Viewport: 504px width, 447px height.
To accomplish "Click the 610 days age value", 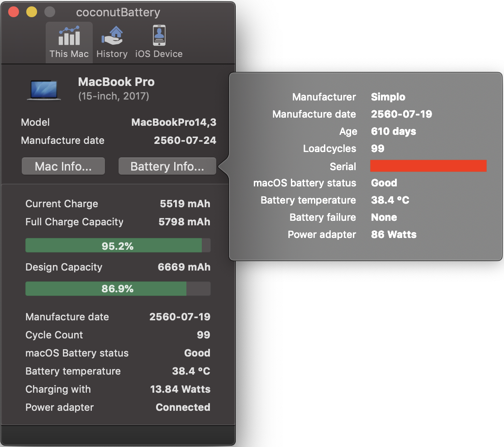I will click(x=394, y=131).
